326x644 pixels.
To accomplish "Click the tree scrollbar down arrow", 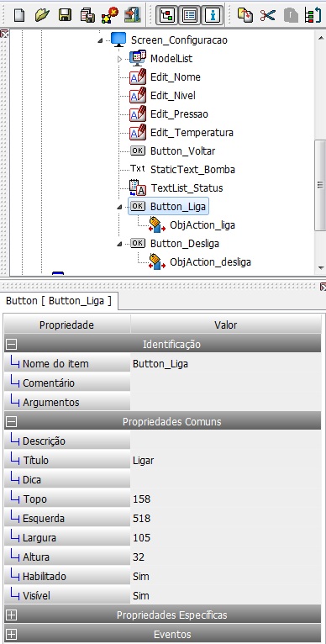I will (321, 268).
